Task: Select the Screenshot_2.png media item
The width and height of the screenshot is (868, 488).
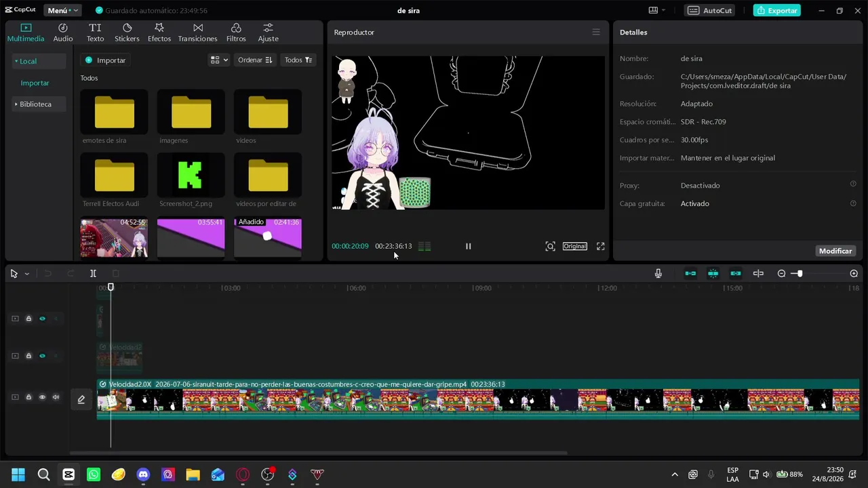Action: pyautogui.click(x=191, y=176)
